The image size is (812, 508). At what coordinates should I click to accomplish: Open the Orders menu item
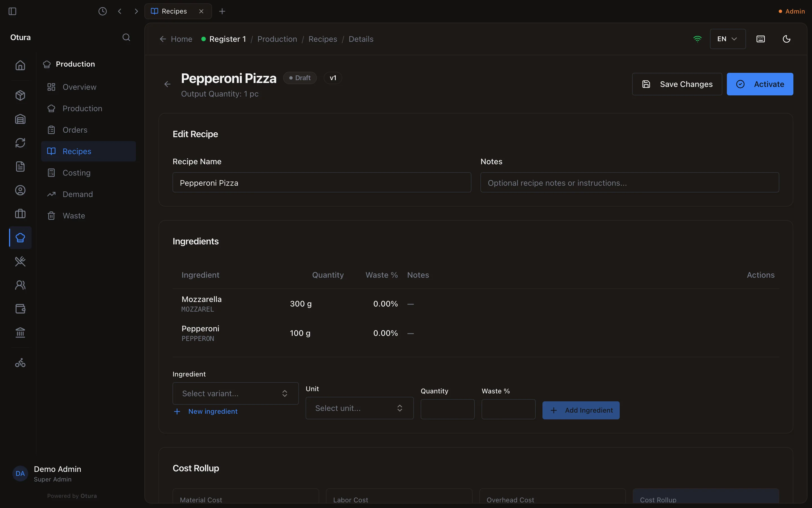click(89, 130)
